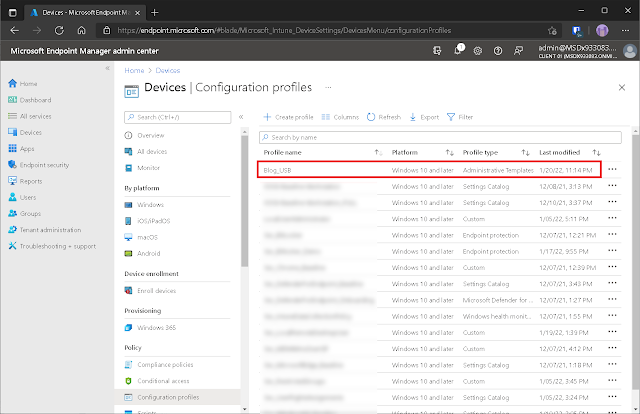The image size is (640, 414).
Task: Open a new browser tab
Action: (155, 13)
